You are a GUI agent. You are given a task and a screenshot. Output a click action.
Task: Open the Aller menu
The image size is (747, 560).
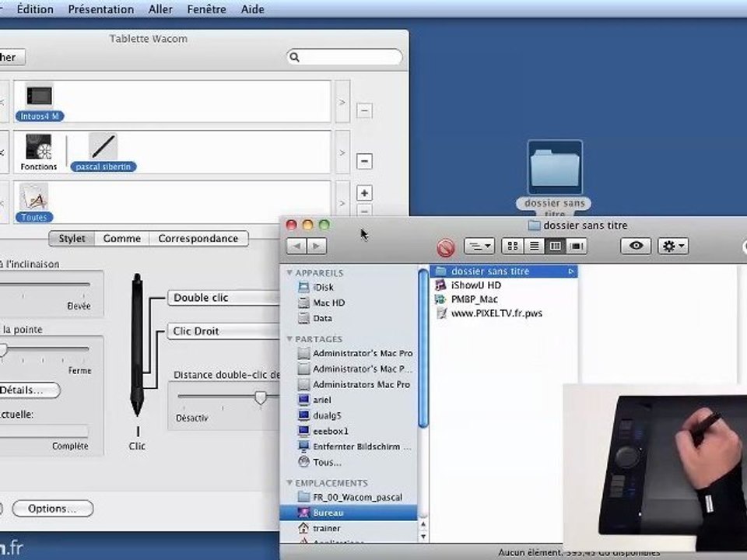coord(160,9)
